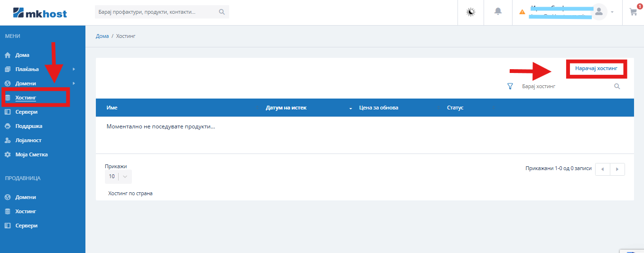Open Хостинг under ПРОДАВНИЦА

coord(26,211)
